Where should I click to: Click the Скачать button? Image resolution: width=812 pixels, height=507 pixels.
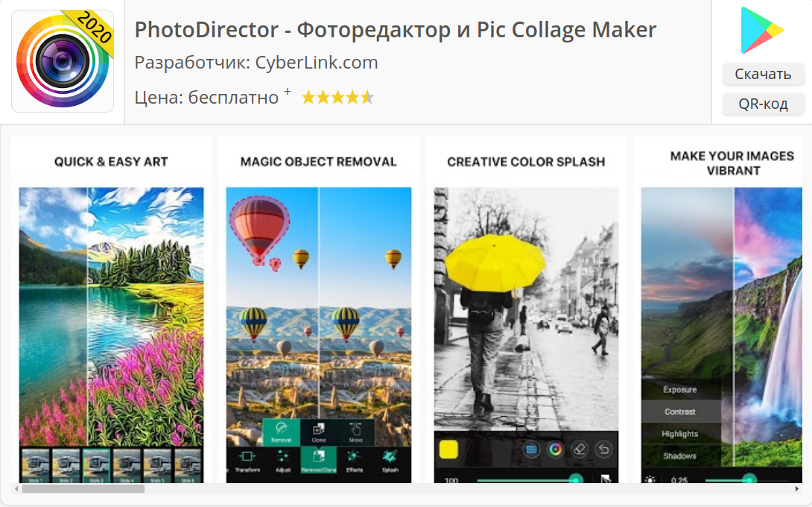tap(763, 74)
